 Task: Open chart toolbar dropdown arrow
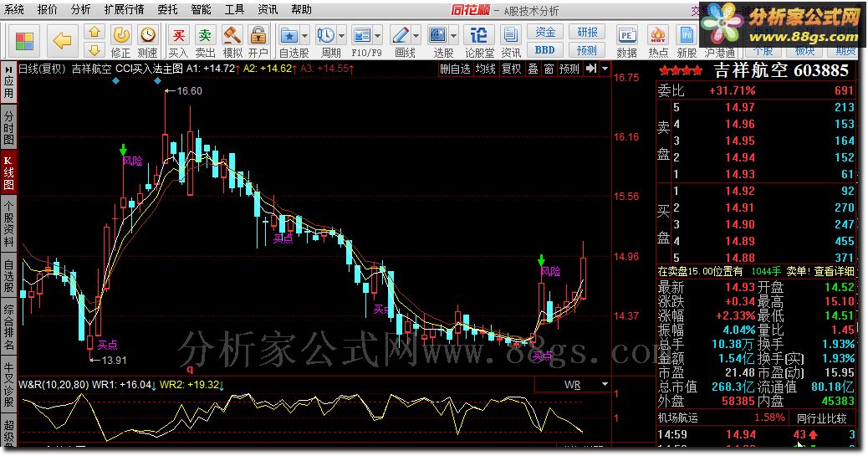coord(605,69)
